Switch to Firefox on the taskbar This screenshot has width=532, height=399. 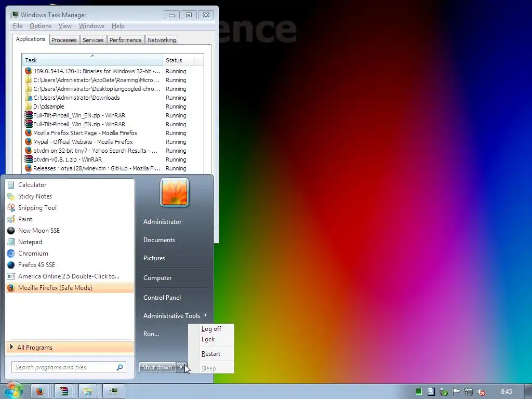pos(40,391)
